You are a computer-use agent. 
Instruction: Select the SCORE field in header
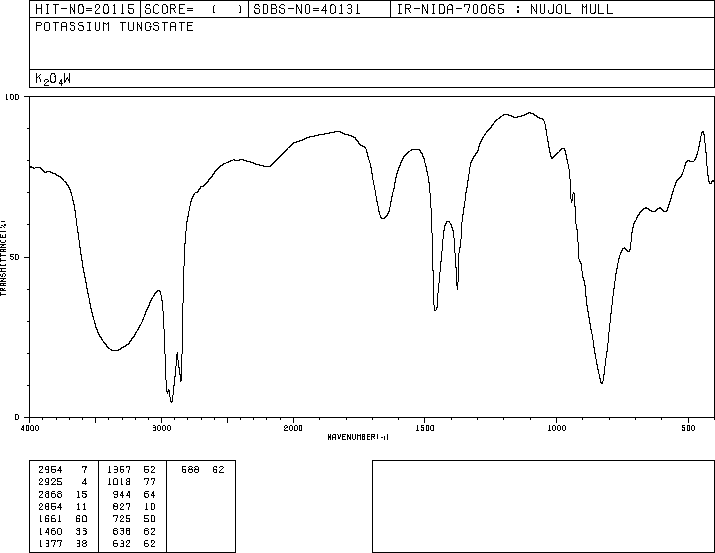point(194,9)
